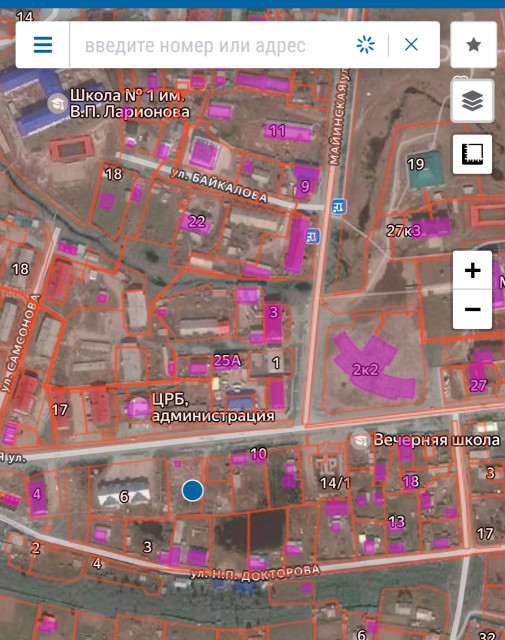Screen dimensions: 505x640
Task: Select the blue location marker dot
Action: coord(193,491)
